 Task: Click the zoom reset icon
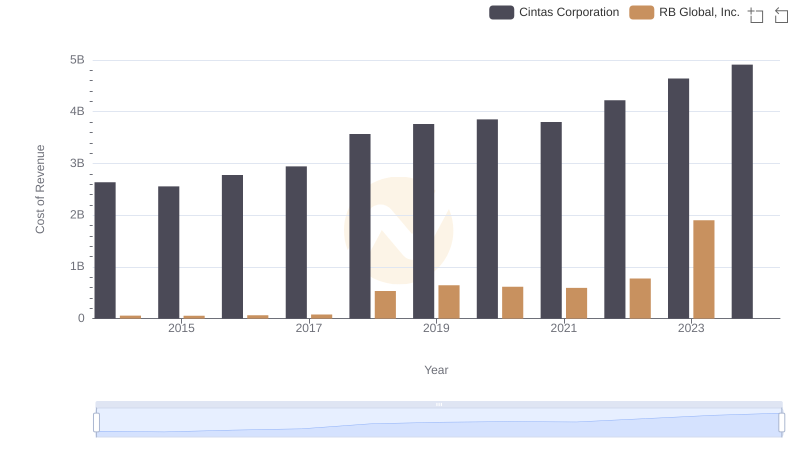coord(781,15)
